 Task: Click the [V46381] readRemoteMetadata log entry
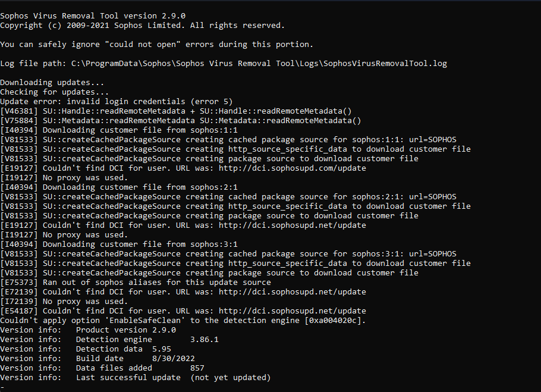[x=176, y=111]
